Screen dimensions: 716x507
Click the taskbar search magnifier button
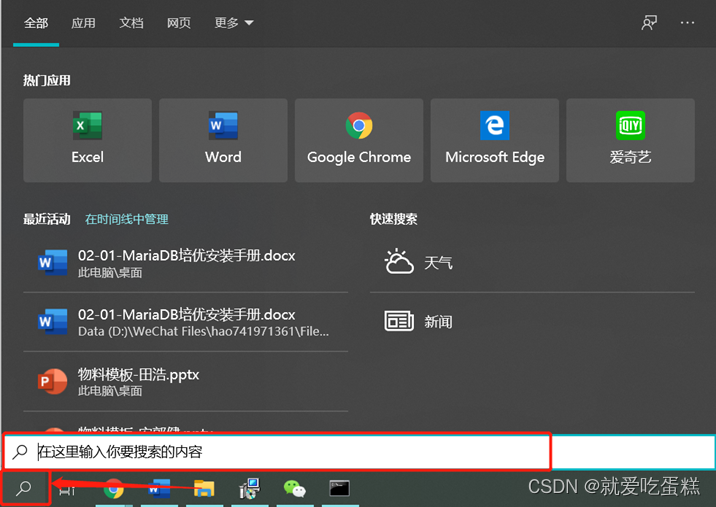[24, 488]
